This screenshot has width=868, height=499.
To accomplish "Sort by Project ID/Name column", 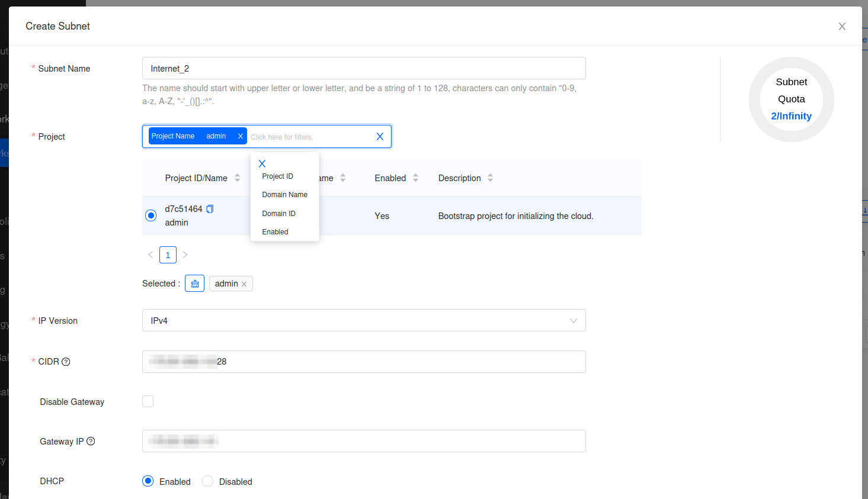I will 237,178.
